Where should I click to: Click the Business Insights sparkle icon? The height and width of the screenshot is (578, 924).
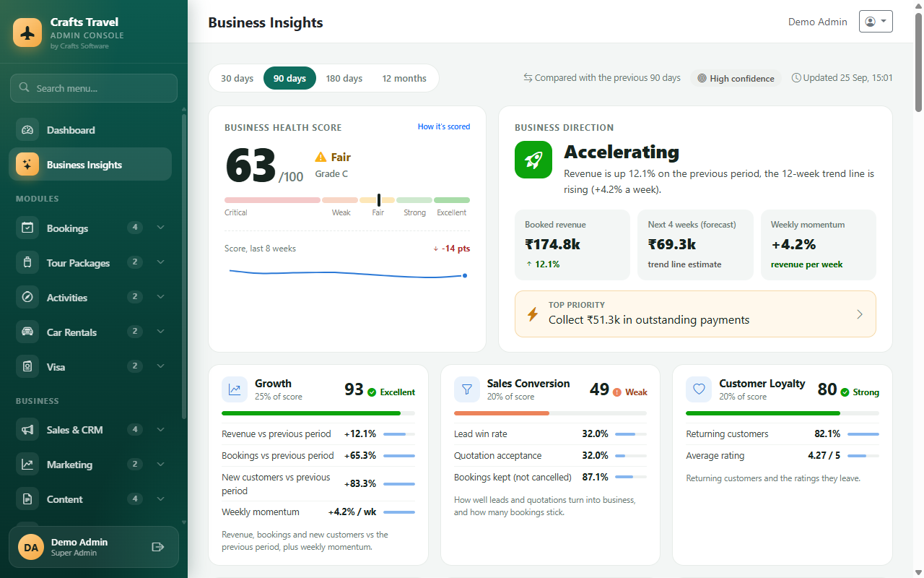pos(27,165)
